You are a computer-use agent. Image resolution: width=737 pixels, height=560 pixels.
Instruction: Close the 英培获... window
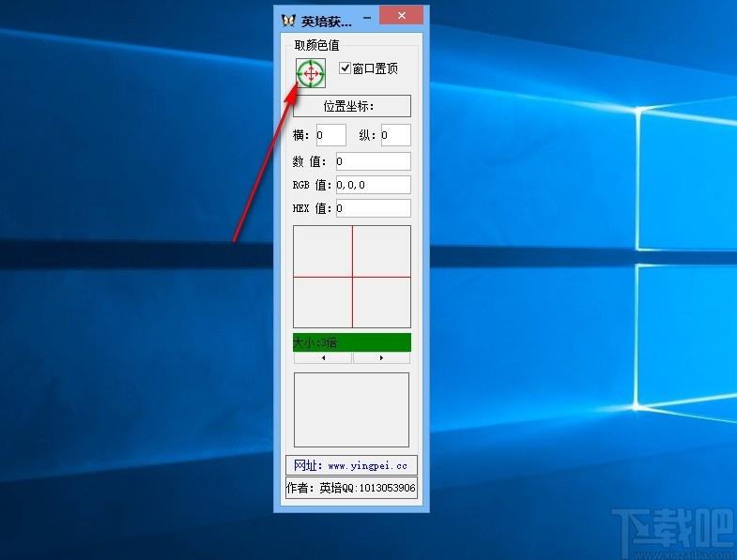pos(402,16)
